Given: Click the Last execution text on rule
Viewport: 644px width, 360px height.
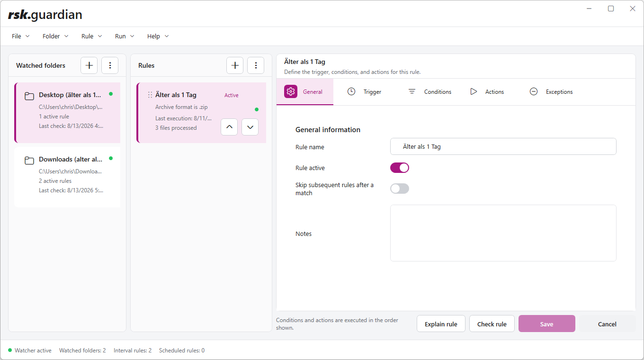Looking at the screenshot, I should pos(184,118).
